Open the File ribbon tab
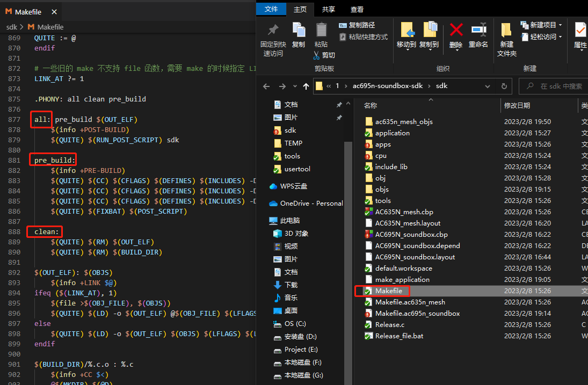The width and height of the screenshot is (588, 385). click(271, 9)
